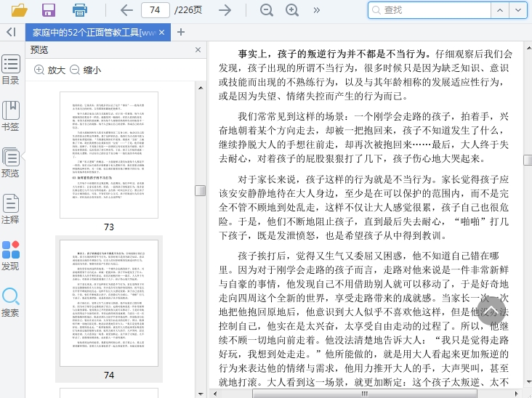
Task: Go forward with the right arrow
Action: pyautogui.click(x=225, y=10)
